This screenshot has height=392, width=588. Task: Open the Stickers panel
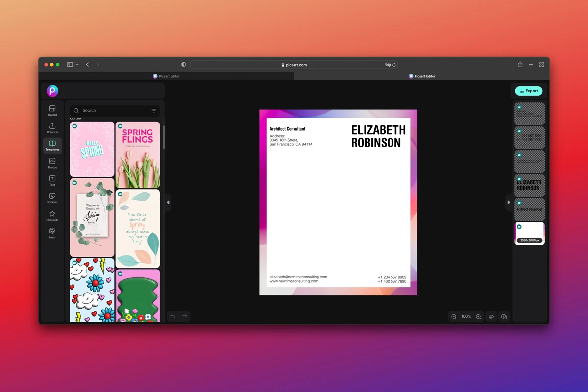click(x=52, y=198)
